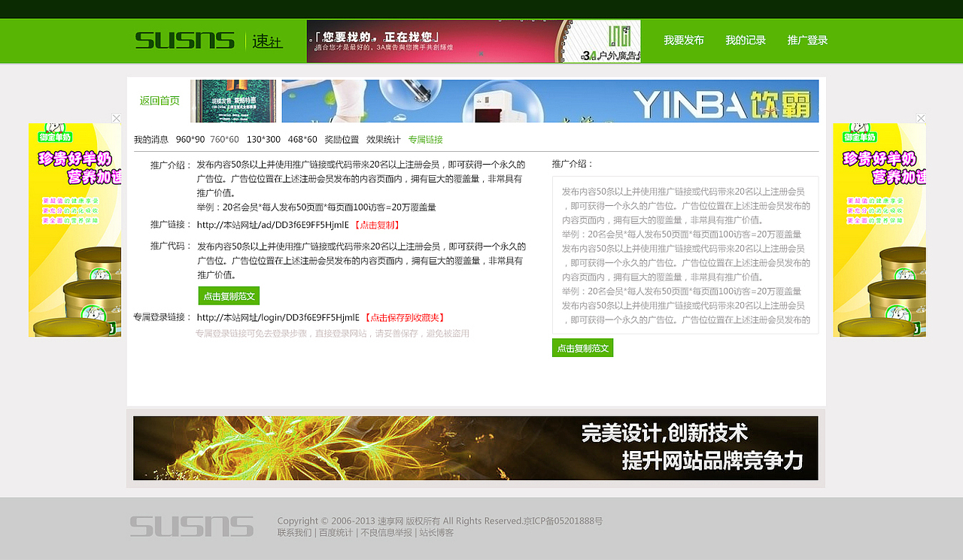Click the SUSNS logo in the footer
The width and height of the screenshot is (963, 560).
(191, 526)
